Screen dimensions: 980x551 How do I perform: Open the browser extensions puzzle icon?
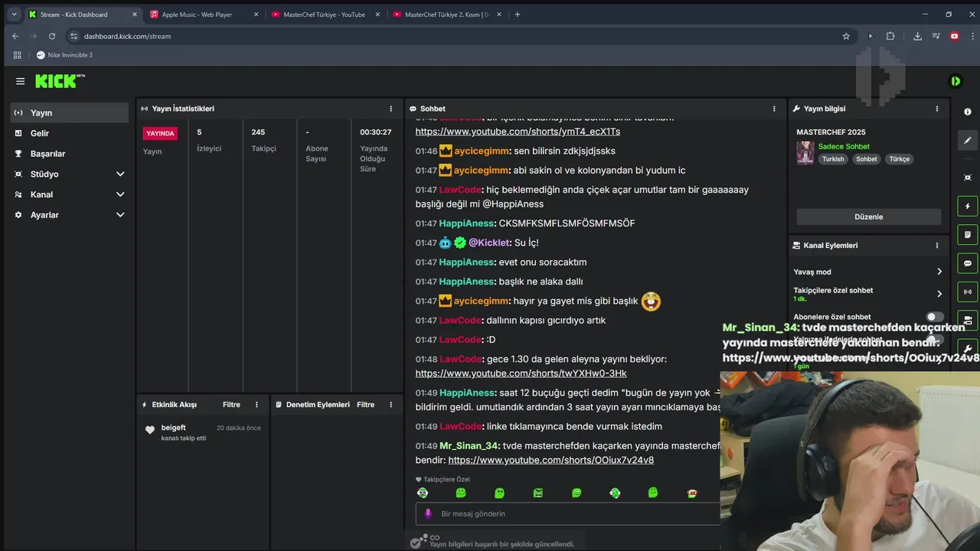click(890, 36)
